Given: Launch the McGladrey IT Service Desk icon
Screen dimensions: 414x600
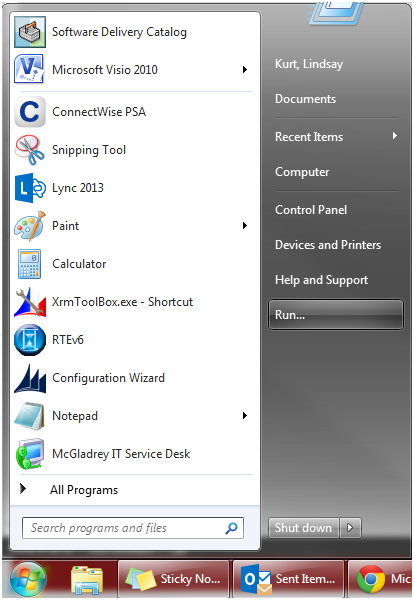Looking at the screenshot, I should pos(30,454).
